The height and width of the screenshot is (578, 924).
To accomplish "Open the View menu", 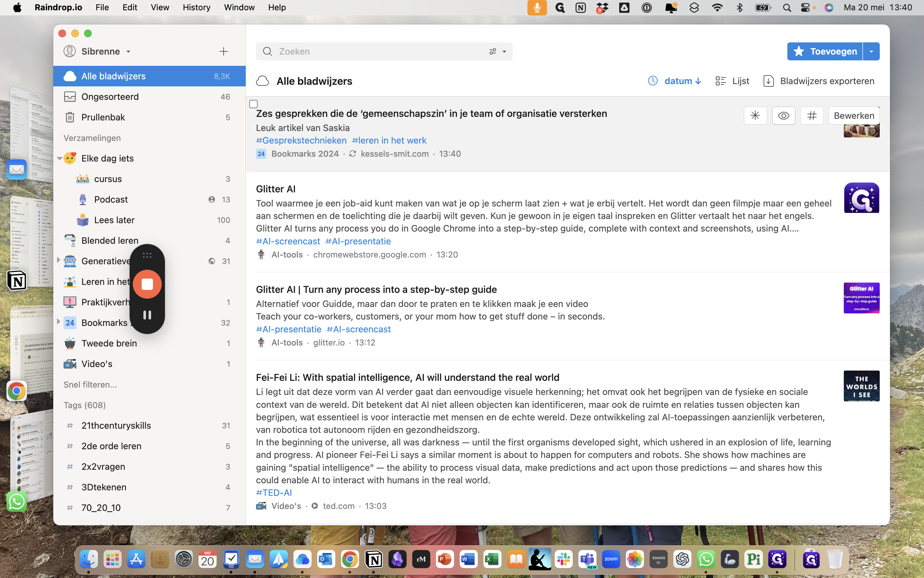I will 159,7.
